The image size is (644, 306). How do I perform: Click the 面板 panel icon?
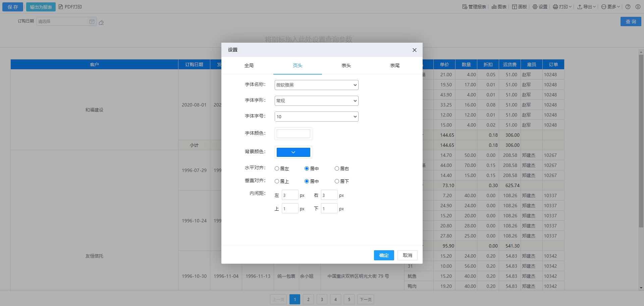(515, 7)
